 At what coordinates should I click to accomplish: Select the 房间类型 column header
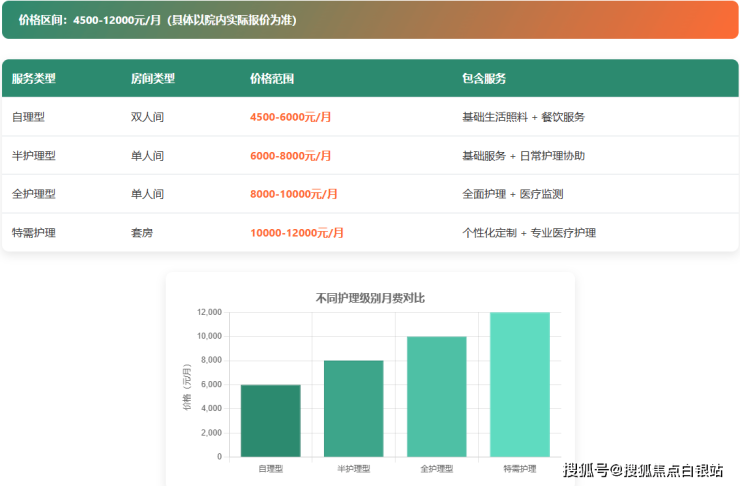[152, 78]
